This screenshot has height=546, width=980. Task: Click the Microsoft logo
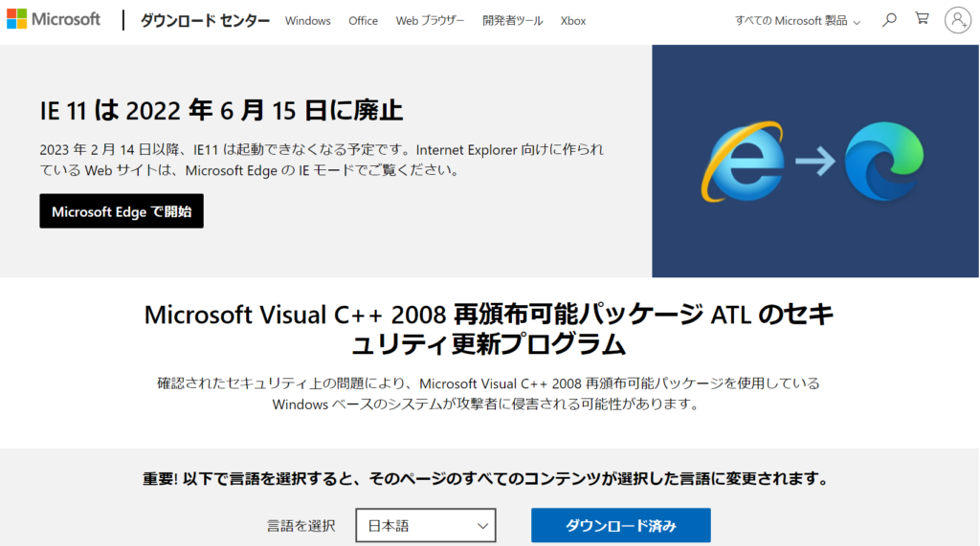(54, 19)
